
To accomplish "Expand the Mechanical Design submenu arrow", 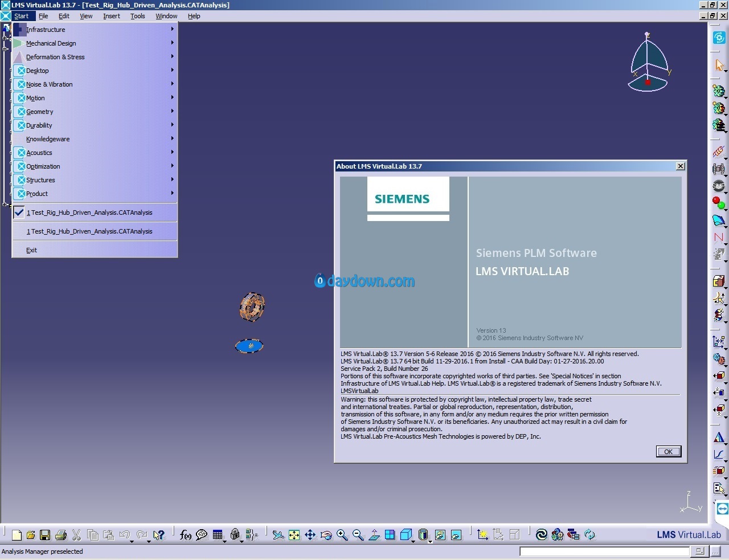I will (x=172, y=42).
